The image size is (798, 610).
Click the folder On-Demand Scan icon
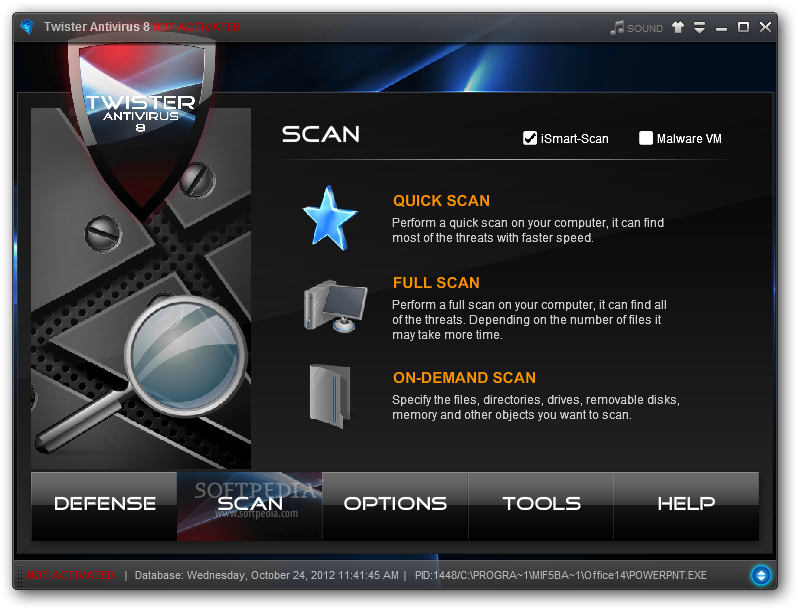click(330, 396)
